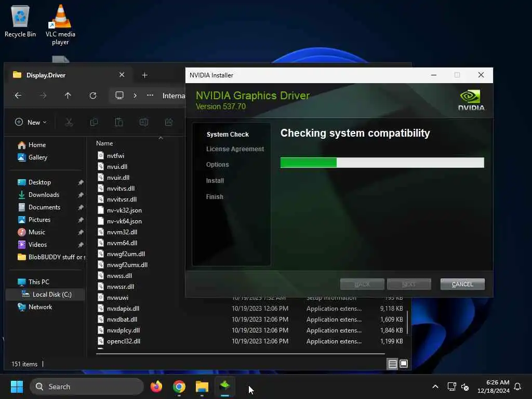Viewport: 532px width, 399px height.
Task: Open Pictures in the Explorer sidebar
Action: pos(39,220)
